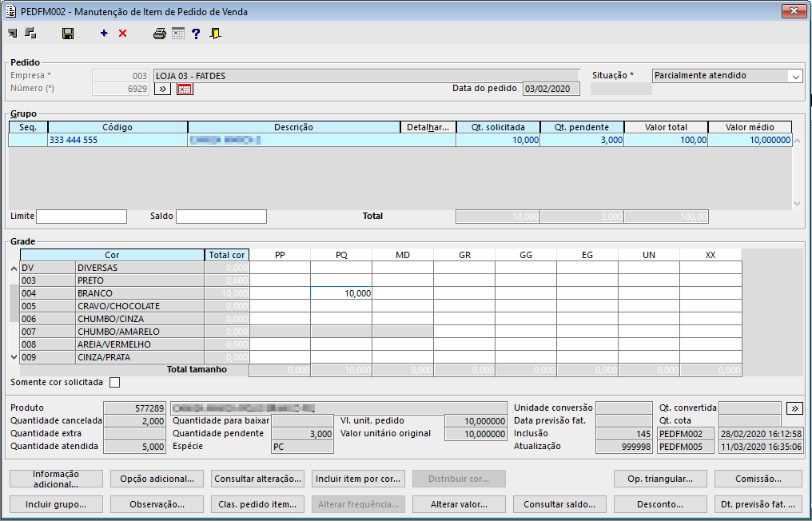This screenshot has height=521, width=812.
Task: Click the blue plus add icon
Action: click(x=104, y=34)
